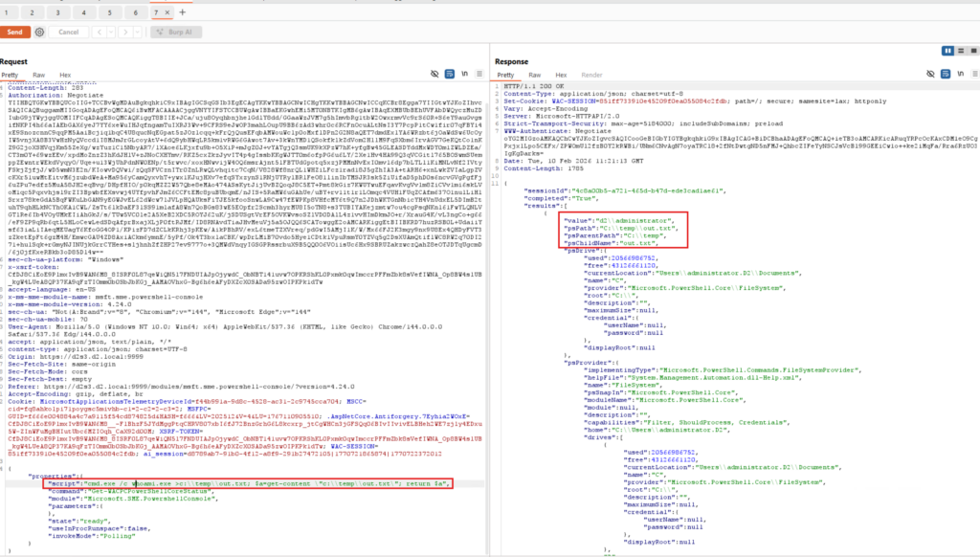Add a new Repeater tab
980x557 pixels.
coord(183,12)
